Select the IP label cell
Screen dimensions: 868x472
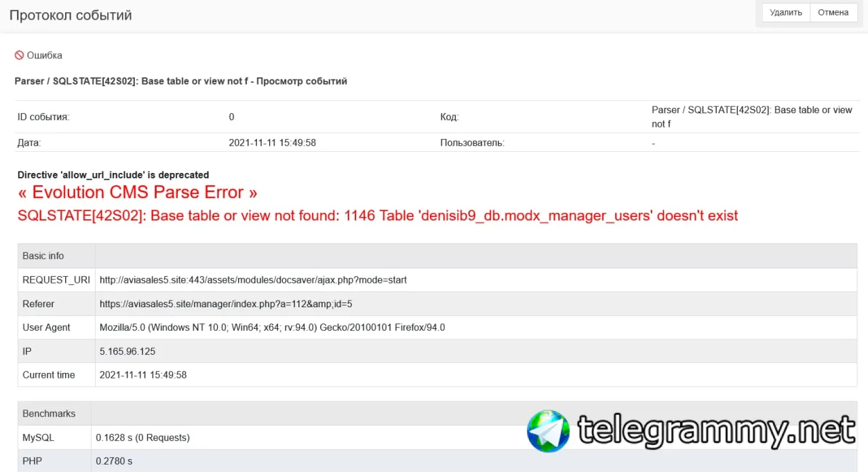[x=56, y=351]
